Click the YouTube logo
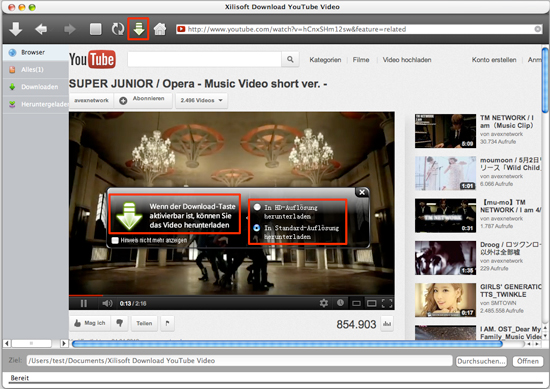The height and width of the screenshot is (389, 550). [x=92, y=60]
